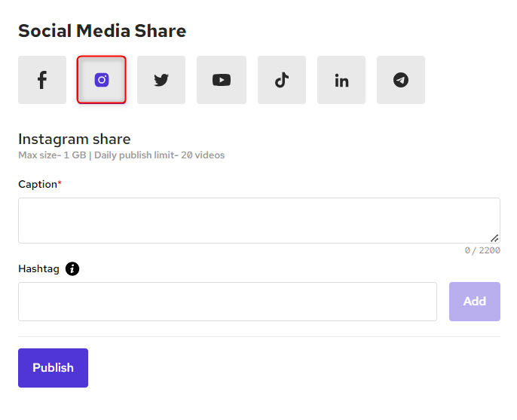Screen dimensions: 517x420
Task: Click the Publish button
Action: 53,368
